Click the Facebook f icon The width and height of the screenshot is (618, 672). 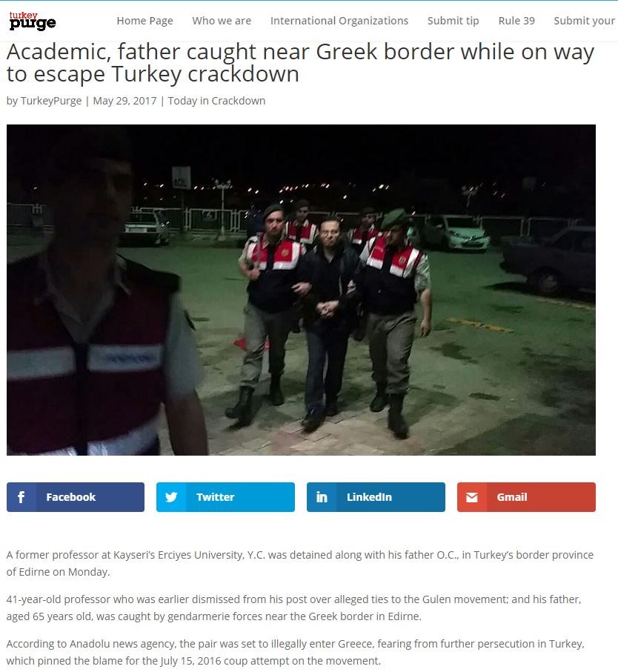[x=21, y=497]
